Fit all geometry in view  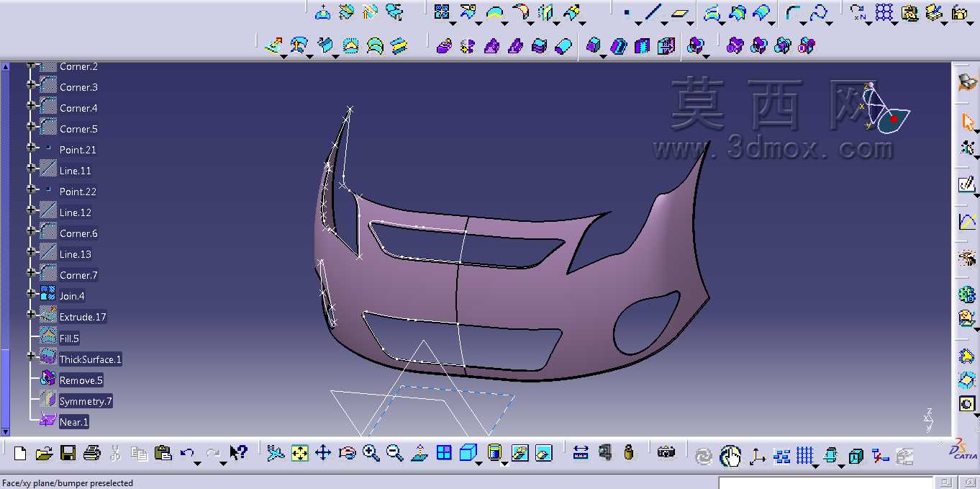299,453
